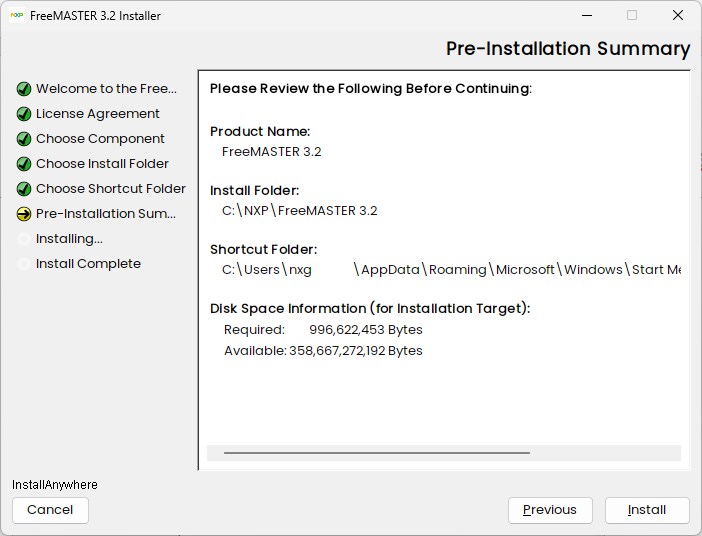This screenshot has height=536, width=702.
Task: Click the horizontal scrollbar in summary pane
Action: pos(444,453)
